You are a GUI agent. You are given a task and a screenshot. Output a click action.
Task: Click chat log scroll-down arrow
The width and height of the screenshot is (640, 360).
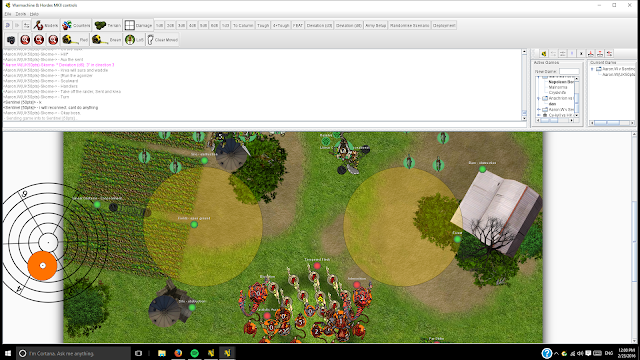coord(524,118)
